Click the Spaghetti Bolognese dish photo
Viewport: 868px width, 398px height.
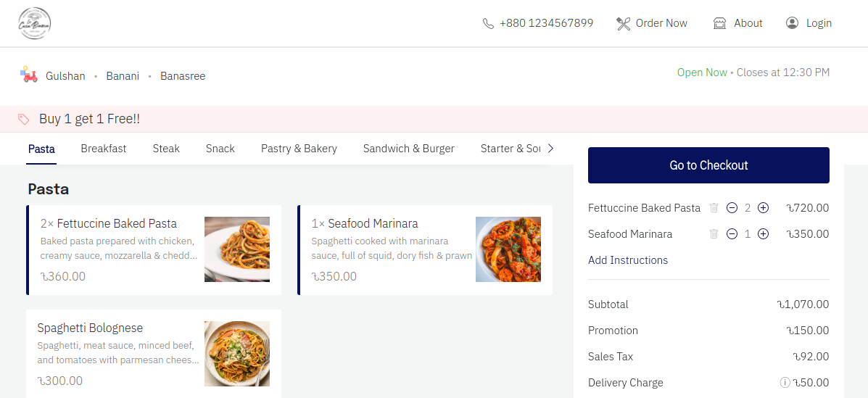[x=237, y=354]
